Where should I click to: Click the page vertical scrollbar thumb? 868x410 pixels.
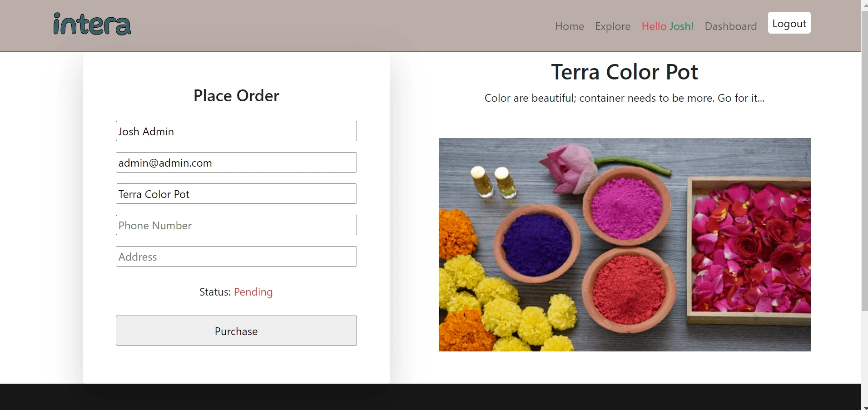tap(864, 159)
